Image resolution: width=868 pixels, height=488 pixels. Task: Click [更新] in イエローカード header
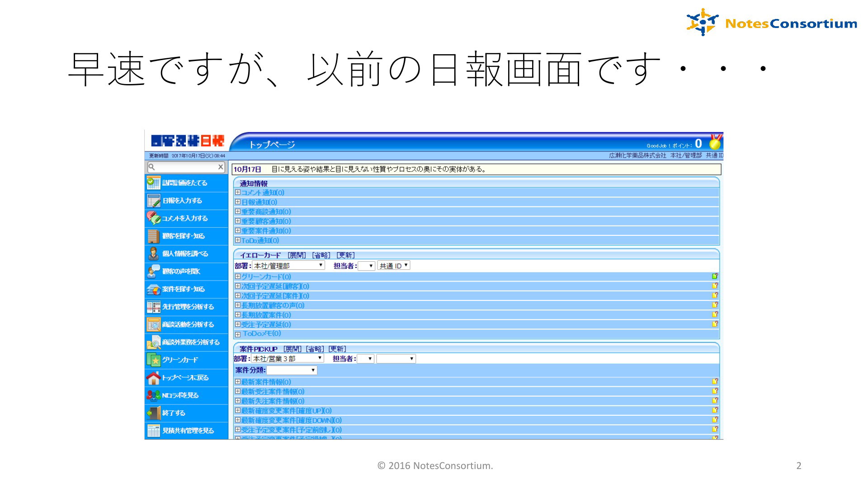pos(346,255)
